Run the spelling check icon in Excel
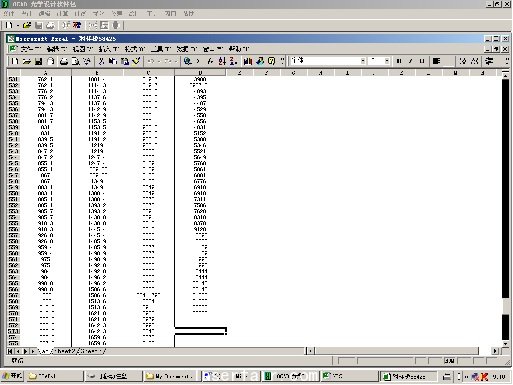This screenshot has width=513, height=385. point(87,61)
